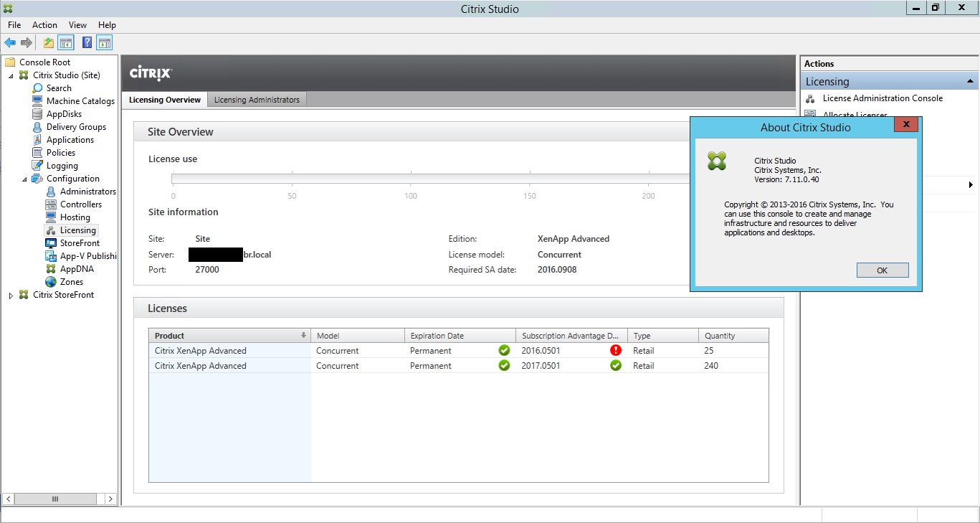This screenshot has height=523, width=980.
Task: Select the Administrators icon in tree
Action: (x=51, y=192)
